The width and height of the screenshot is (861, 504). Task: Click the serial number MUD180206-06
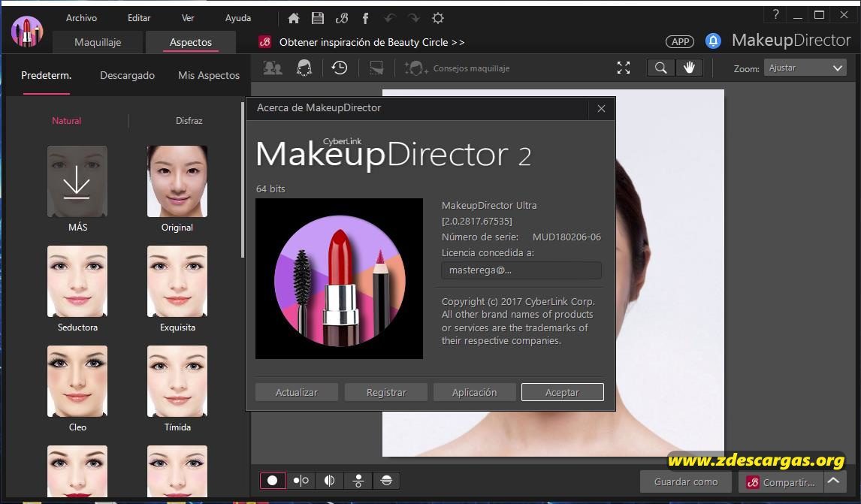point(566,237)
